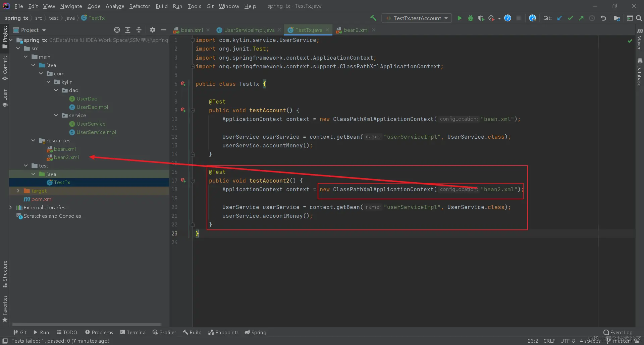Switch to the bean2.xml editor tab

356,30
